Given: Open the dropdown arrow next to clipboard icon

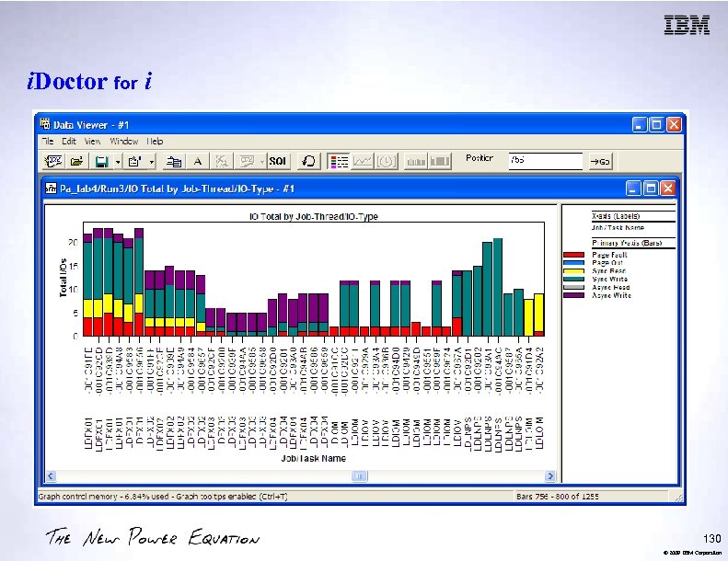Looking at the screenshot, I should (x=151, y=162).
